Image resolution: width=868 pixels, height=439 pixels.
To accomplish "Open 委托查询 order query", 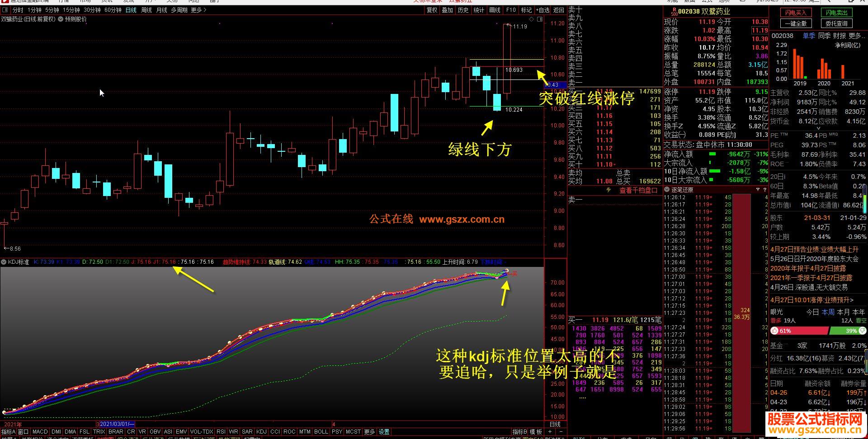I will point(836,23).
